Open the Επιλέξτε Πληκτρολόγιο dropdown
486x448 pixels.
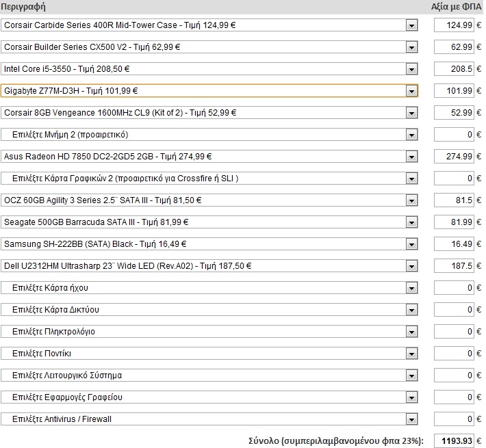click(x=209, y=332)
